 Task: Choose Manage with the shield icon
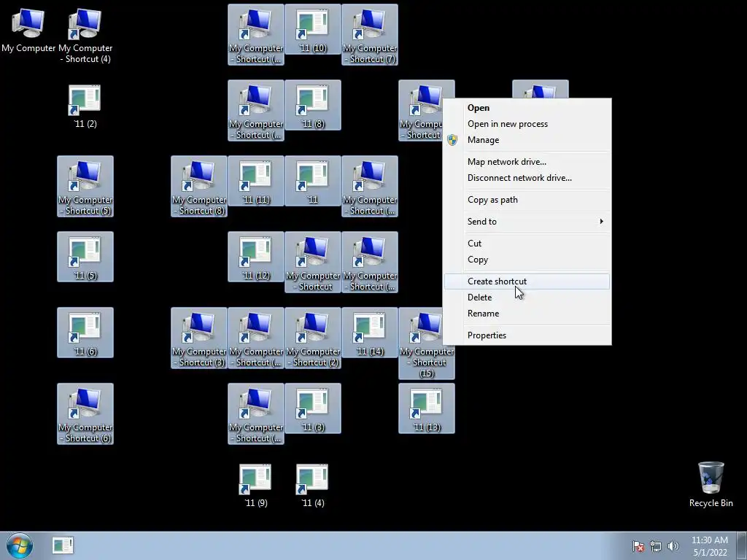click(527, 140)
